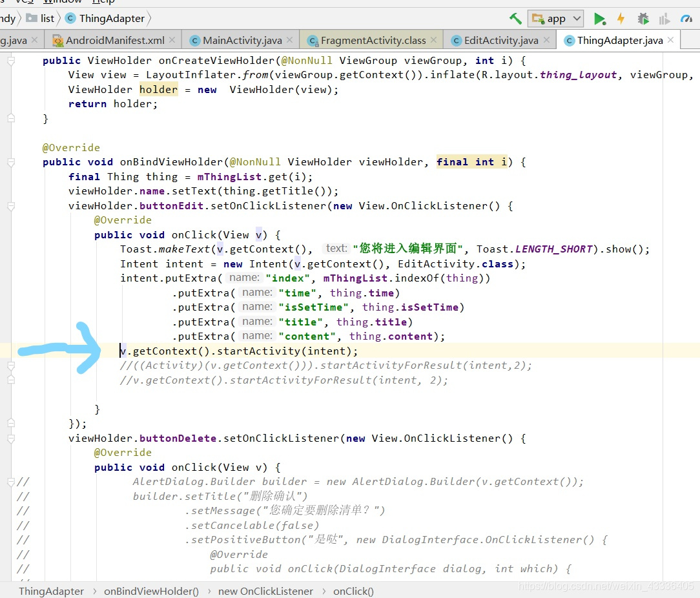Run the app with the green play icon

click(x=599, y=19)
